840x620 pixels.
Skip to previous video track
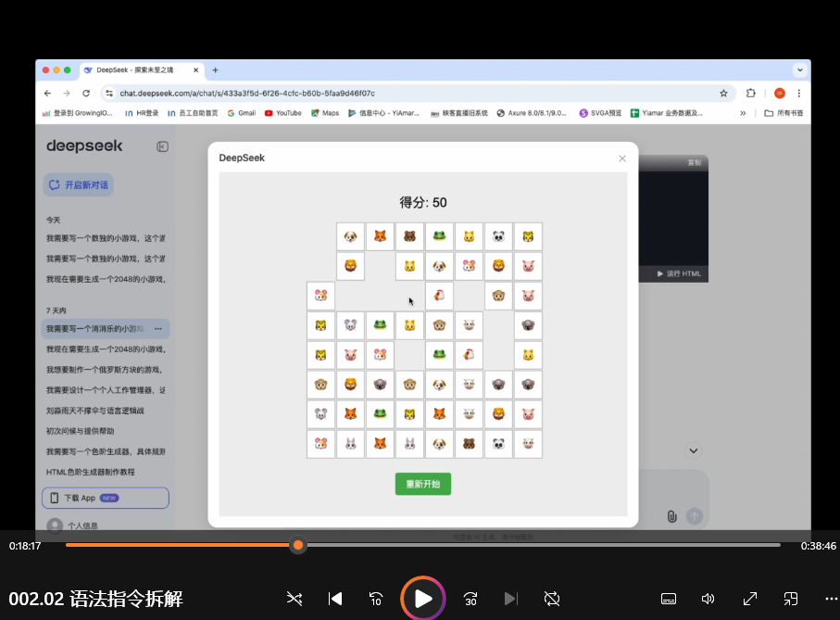(x=335, y=599)
